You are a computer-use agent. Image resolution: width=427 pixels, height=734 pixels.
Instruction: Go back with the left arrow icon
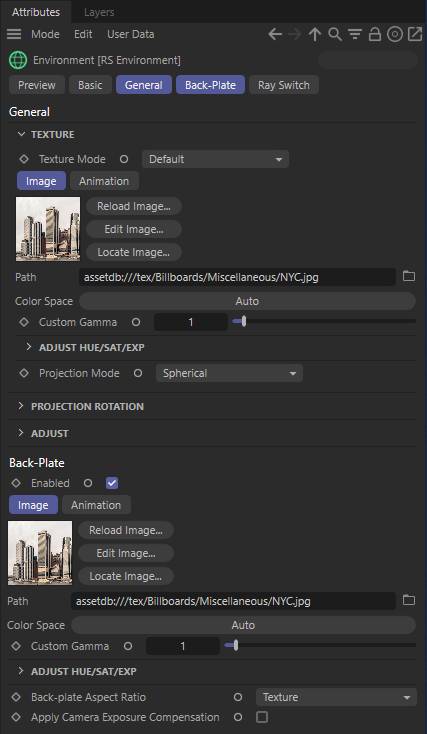point(275,34)
